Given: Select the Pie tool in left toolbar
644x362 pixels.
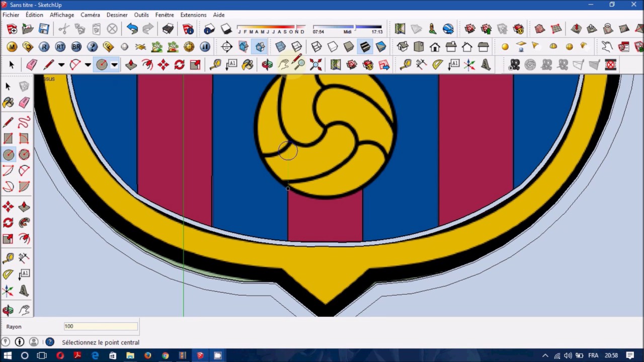Looking at the screenshot, I should (x=24, y=187).
